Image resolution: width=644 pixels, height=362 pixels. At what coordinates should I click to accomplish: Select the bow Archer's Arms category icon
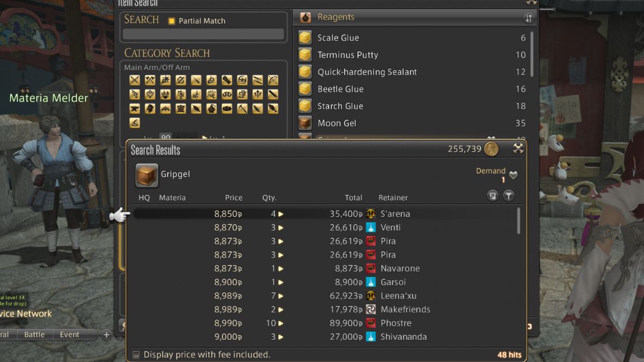pyautogui.click(x=273, y=80)
